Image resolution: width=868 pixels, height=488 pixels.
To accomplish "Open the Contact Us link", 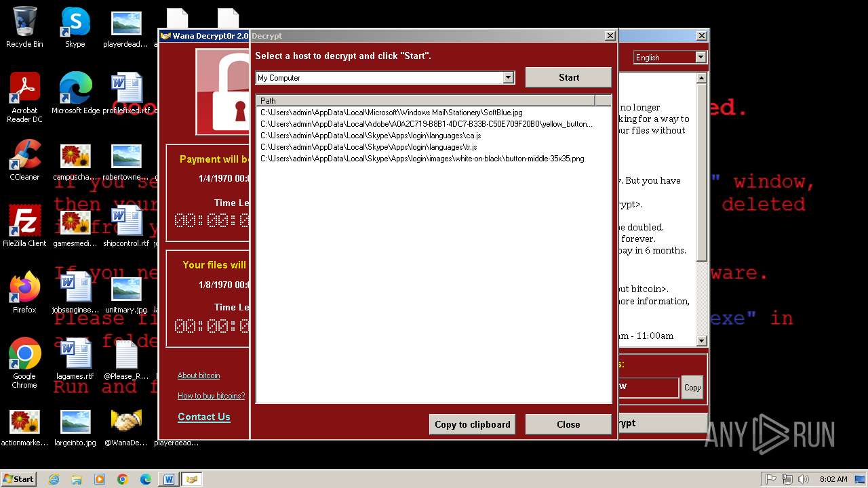I will pos(204,417).
